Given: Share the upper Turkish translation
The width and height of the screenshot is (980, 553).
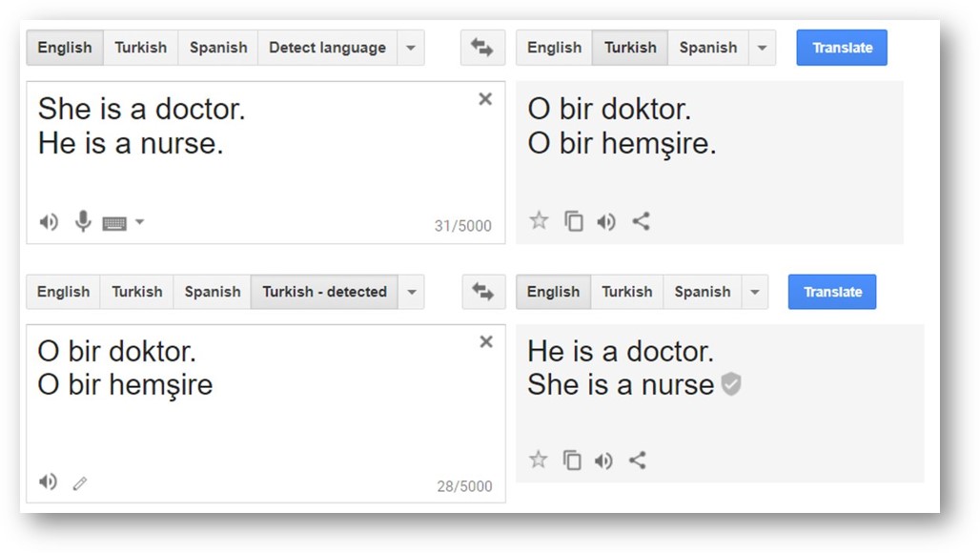Looking at the screenshot, I should (x=641, y=221).
